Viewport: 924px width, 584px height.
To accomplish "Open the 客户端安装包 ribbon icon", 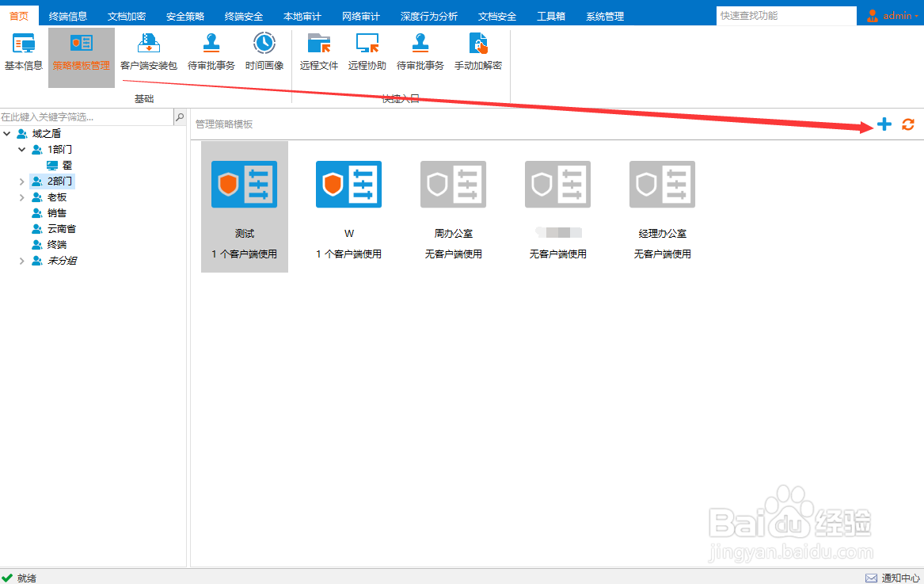I will pyautogui.click(x=149, y=52).
